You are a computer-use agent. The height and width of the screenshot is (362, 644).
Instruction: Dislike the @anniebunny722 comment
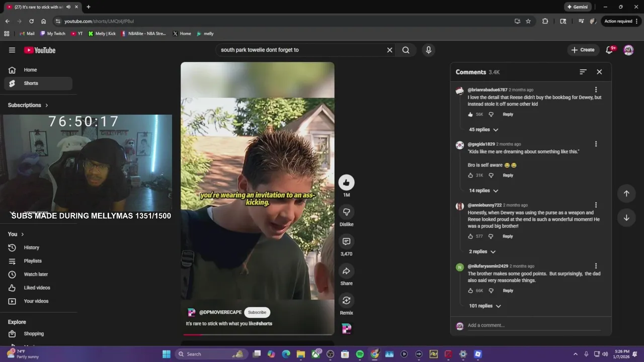[x=491, y=236]
